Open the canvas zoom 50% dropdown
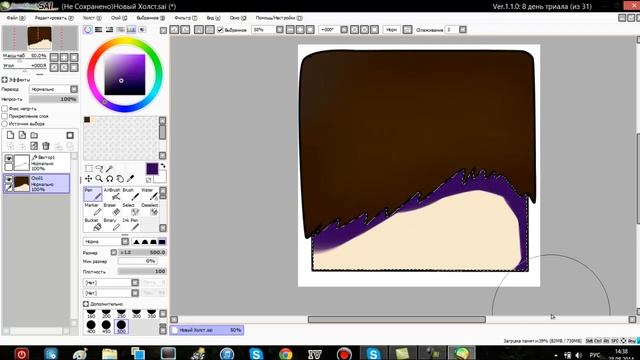 pyautogui.click(x=280, y=30)
